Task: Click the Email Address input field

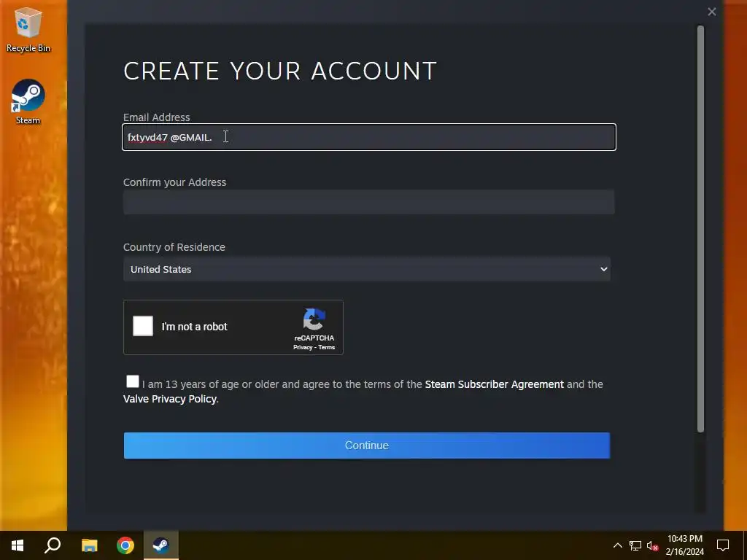Action: pos(369,137)
